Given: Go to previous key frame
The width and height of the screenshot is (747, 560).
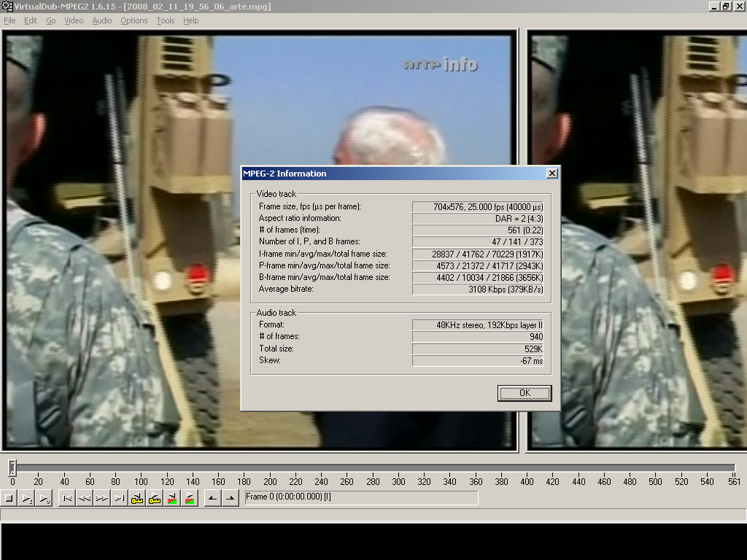Looking at the screenshot, I should [x=136, y=498].
